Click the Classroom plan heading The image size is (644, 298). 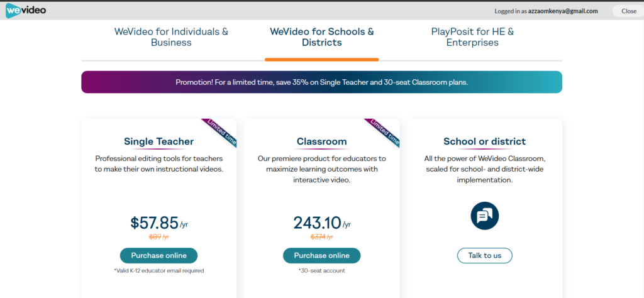[x=321, y=141]
